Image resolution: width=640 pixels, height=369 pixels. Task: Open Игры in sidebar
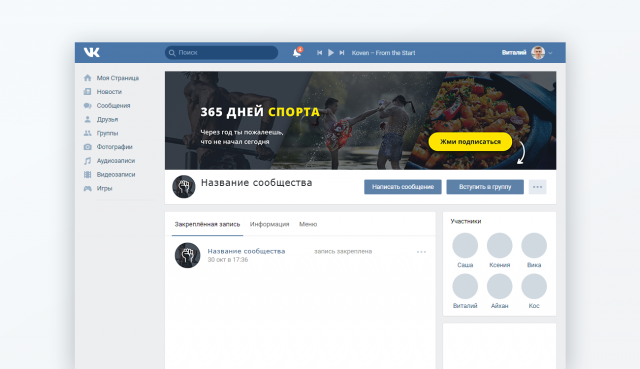[x=104, y=189]
